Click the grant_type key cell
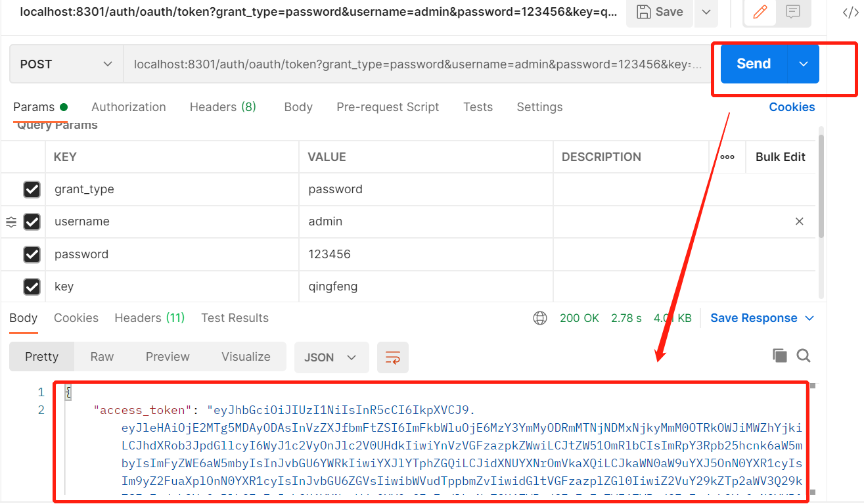Viewport: 864px width, 504px height. pyautogui.click(x=172, y=189)
